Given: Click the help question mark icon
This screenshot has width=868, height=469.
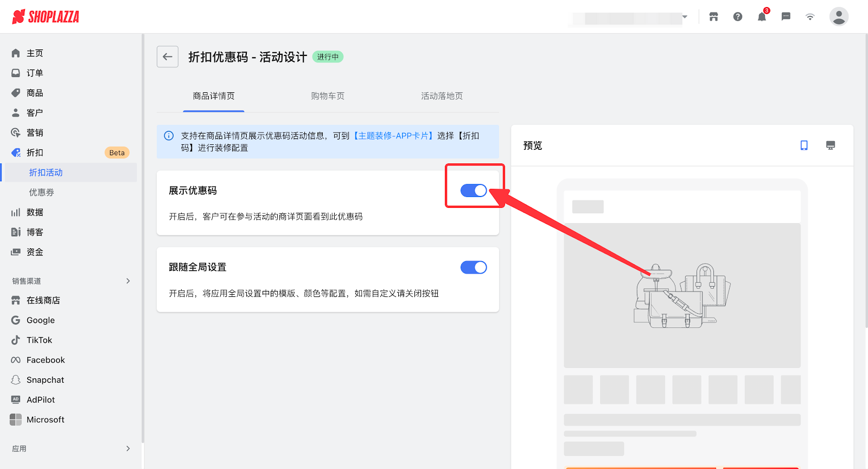Looking at the screenshot, I should pyautogui.click(x=738, y=17).
